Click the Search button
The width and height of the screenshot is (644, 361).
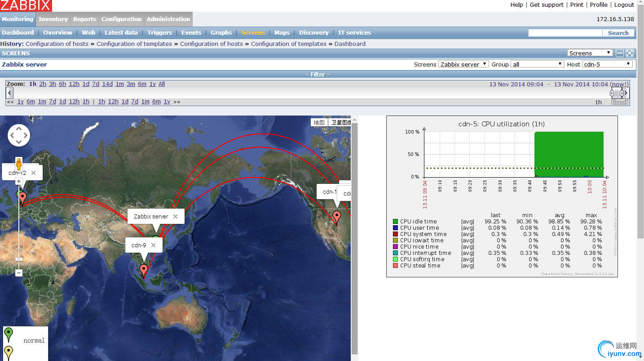tap(618, 33)
